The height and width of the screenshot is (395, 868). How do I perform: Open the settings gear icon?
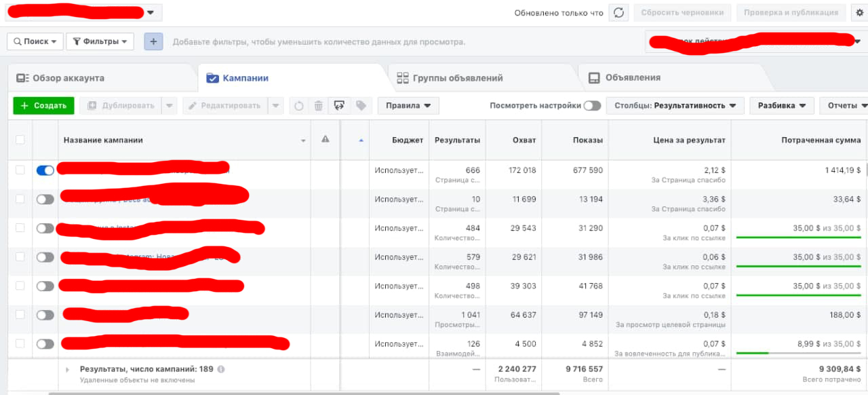858,12
